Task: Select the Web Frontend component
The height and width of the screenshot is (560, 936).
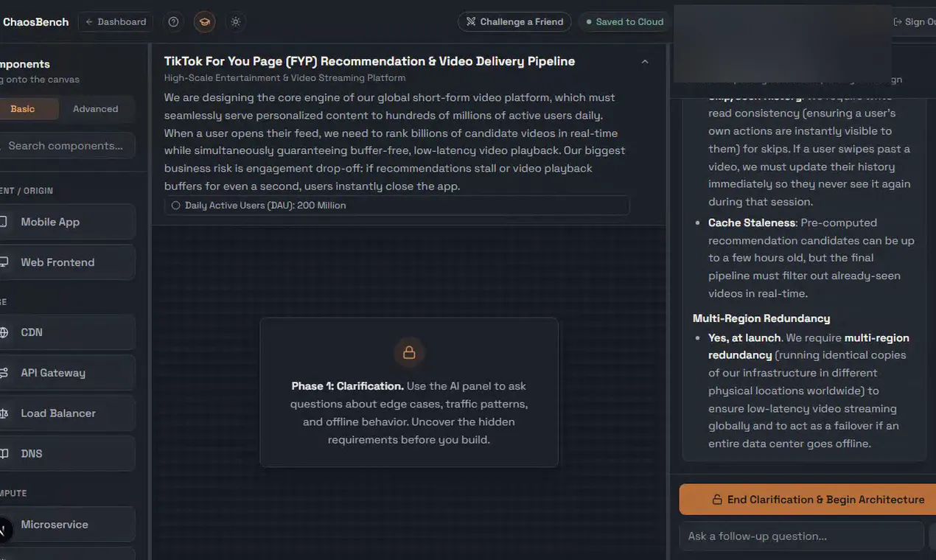Action: tap(66, 262)
